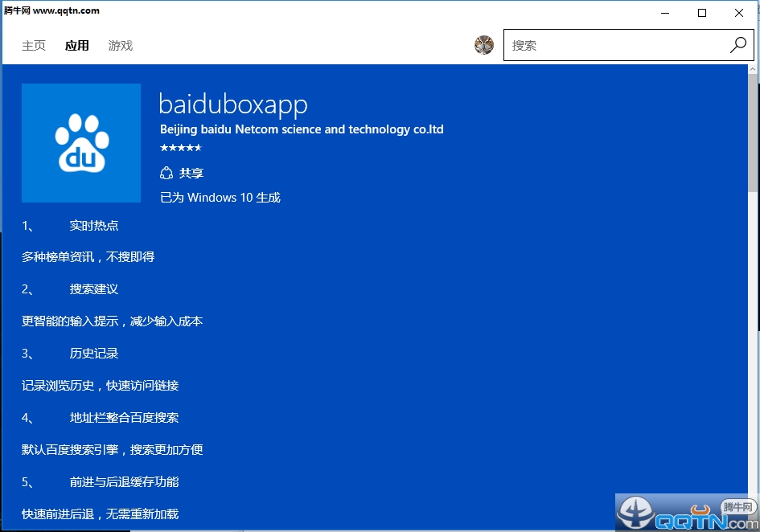Open the Beijing baidu Netcom publisher link
Screen dimensions: 760x532
pos(302,129)
